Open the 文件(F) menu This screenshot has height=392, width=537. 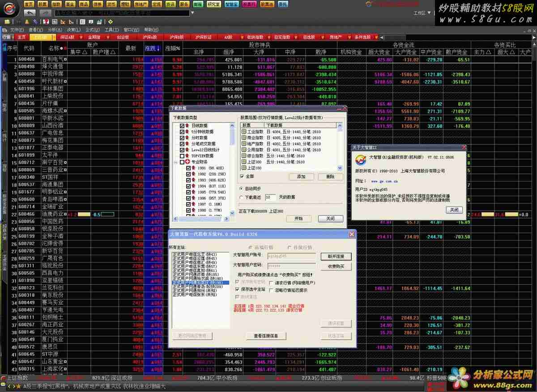pos(17,30)
